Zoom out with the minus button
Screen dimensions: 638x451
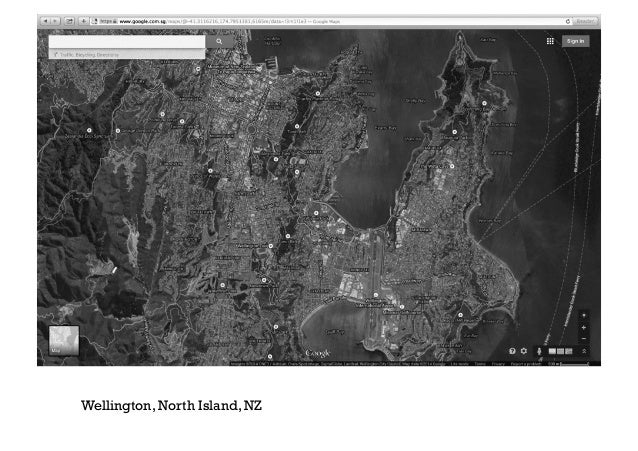click(584, 339)
